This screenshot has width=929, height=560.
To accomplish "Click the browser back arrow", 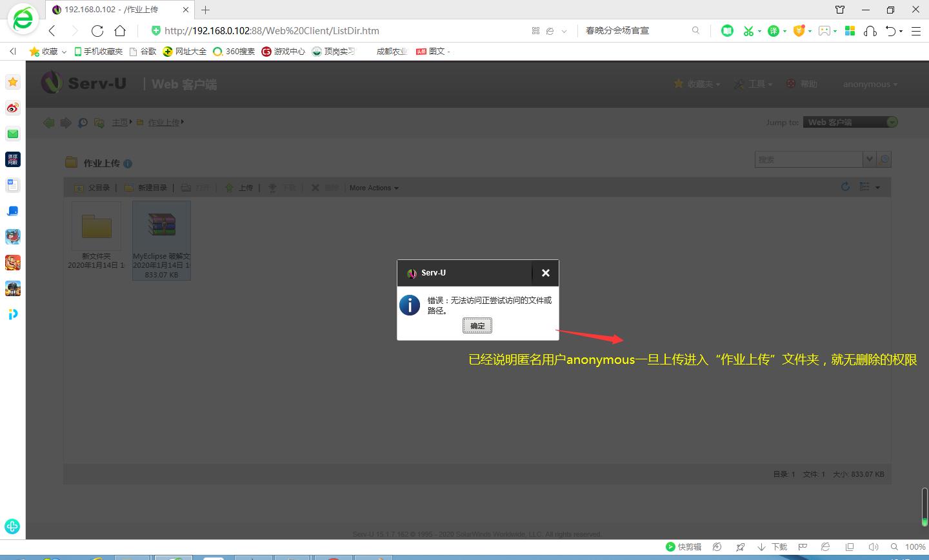I will pyautogui.click(x=52, y=30).
